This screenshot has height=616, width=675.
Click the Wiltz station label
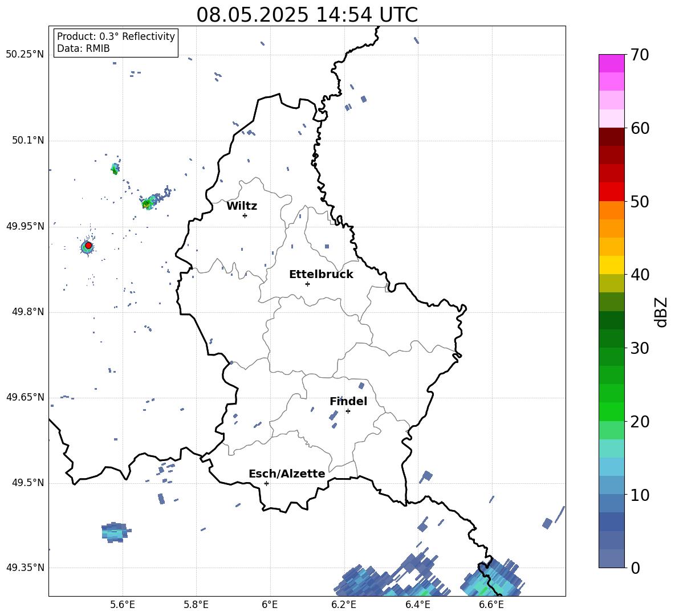pos(242,206)
